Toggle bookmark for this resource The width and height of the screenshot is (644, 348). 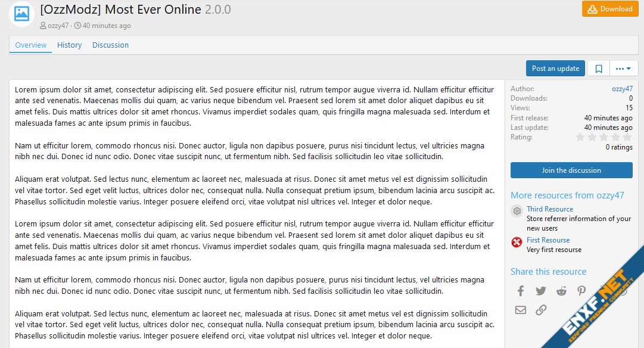(599, 69)
